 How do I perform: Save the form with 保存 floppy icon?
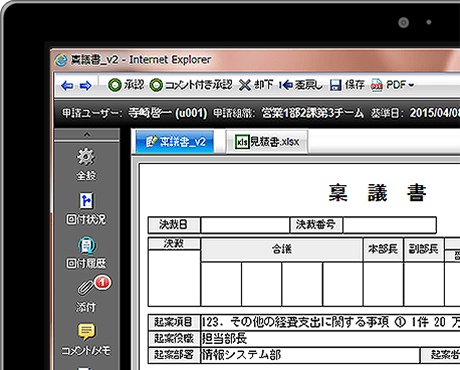pos(347,85)
